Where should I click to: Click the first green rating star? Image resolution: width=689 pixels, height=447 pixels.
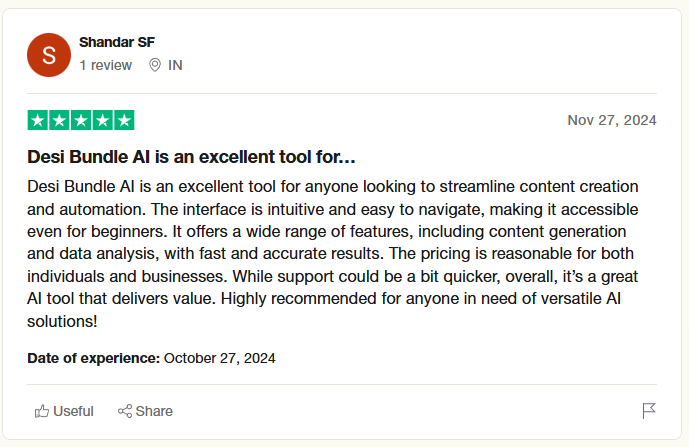pos(38,120)
